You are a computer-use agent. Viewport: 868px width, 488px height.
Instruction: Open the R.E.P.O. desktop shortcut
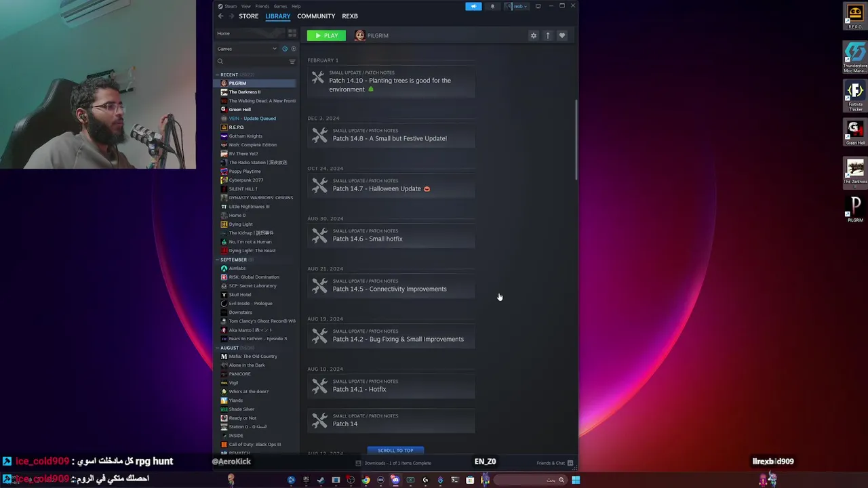coord(855,17)
